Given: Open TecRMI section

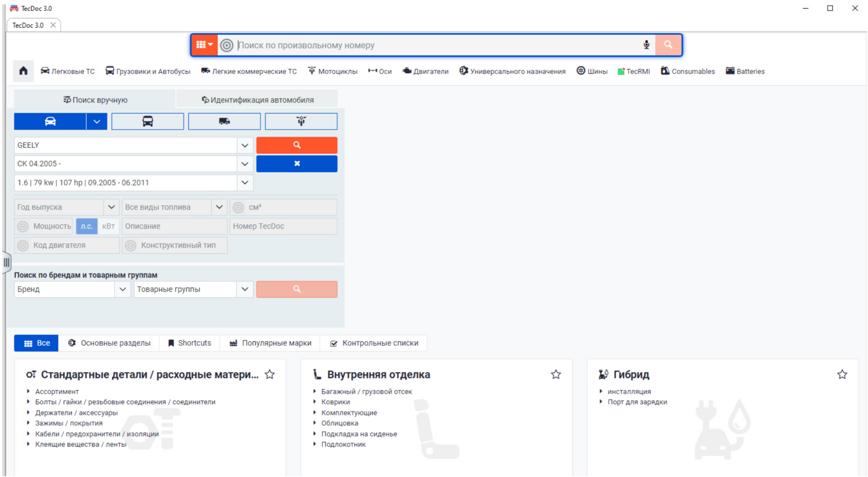Looking at the screenshot, I should tap(634, 71).
